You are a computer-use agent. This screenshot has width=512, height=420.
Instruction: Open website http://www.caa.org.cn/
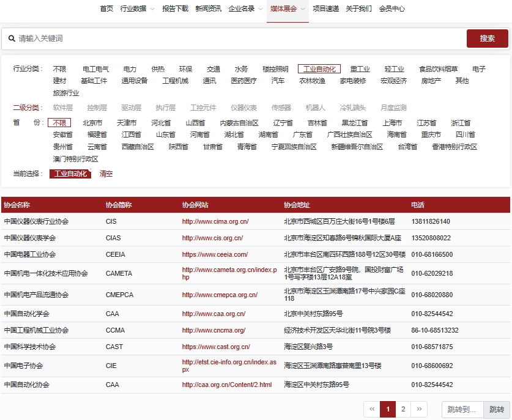pyautogui.click(x=213, y=314)
